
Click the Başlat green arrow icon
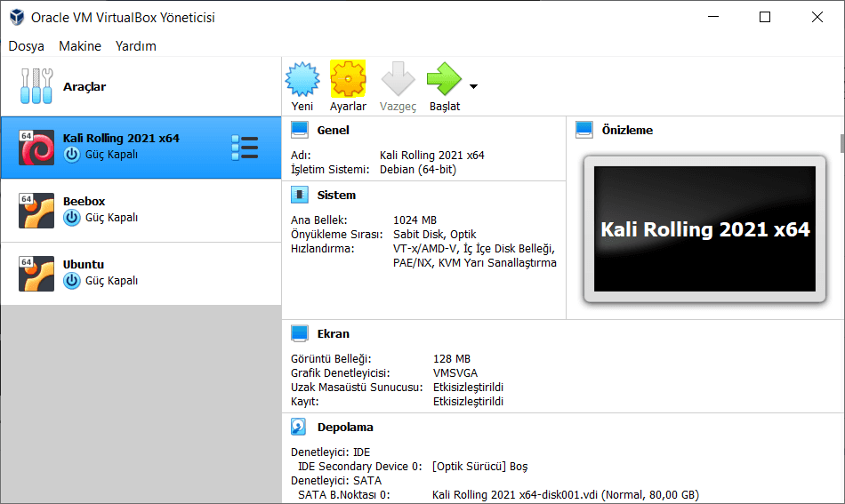tap(444, 80)
